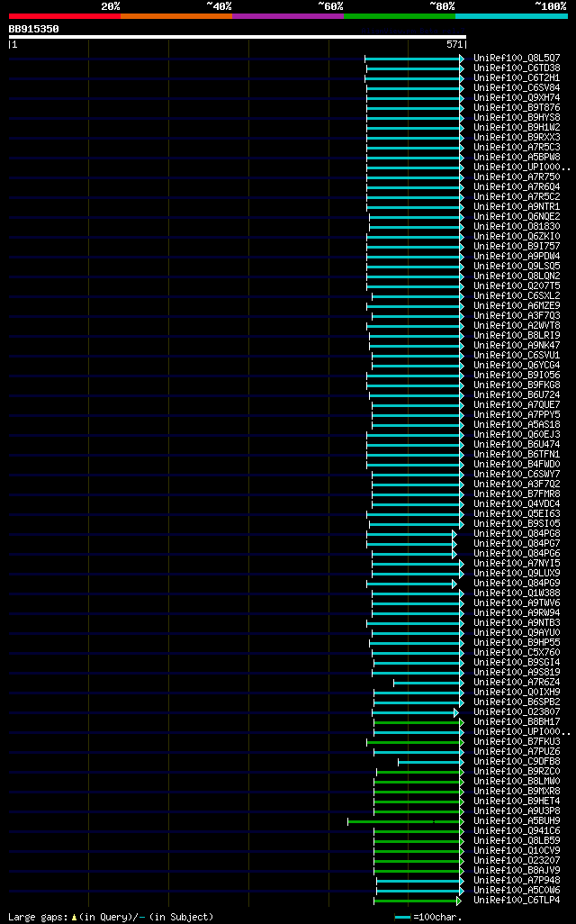Viewport: 576px width, 924px height.
Task: Open the UniRef100_Q0IXH9 hit label
Action: point(517,693)
